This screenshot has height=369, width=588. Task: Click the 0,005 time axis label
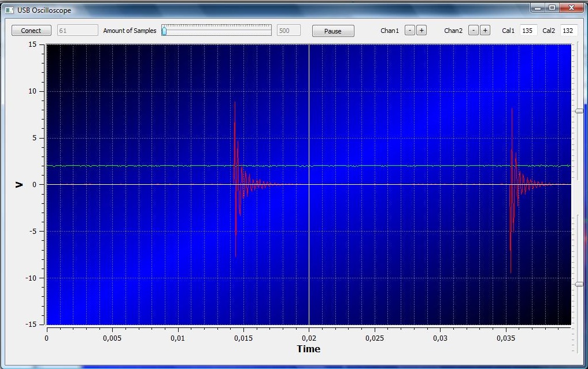tap(112, 338)
